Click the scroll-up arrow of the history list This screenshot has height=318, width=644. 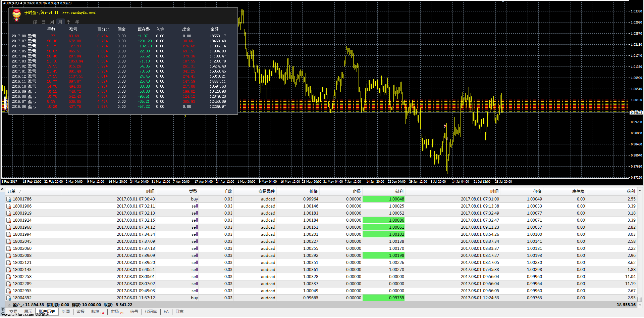[640, 191]
